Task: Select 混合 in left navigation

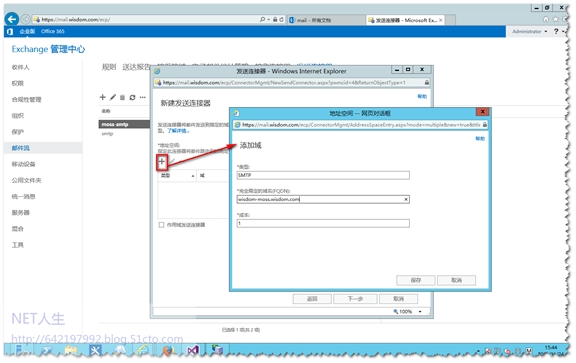Action: click(18, 229)
